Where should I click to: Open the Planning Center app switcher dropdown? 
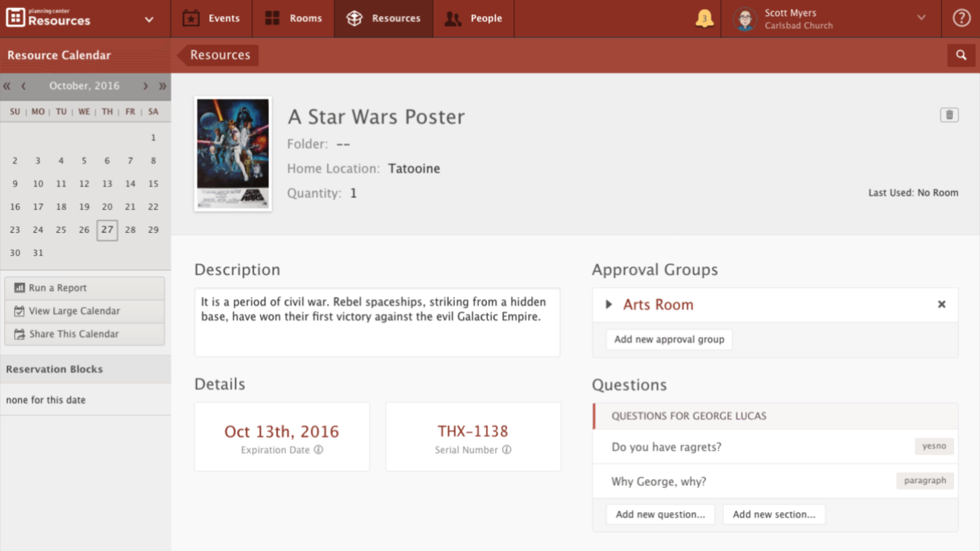(x=149, y=19)
